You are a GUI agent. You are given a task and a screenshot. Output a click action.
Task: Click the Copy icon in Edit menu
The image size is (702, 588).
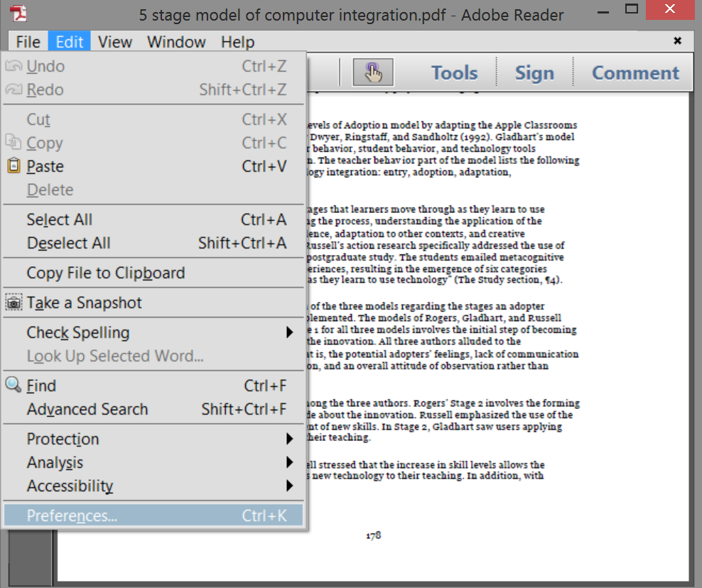click(13, 142)
